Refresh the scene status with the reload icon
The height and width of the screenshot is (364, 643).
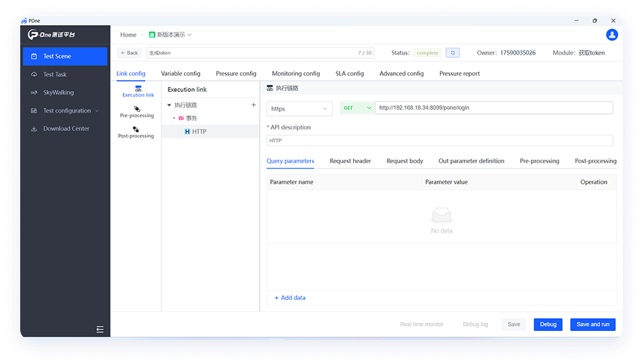pyautogui.click(x=452, y=53)
